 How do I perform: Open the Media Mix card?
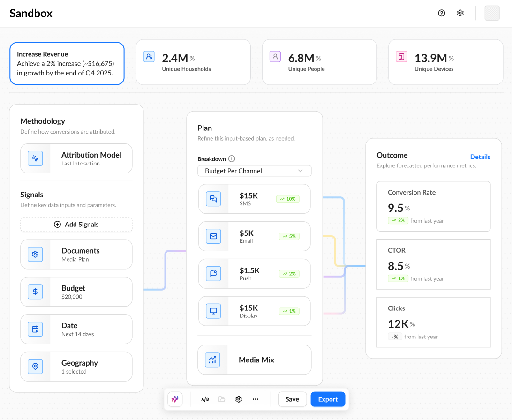pos(255,360)
